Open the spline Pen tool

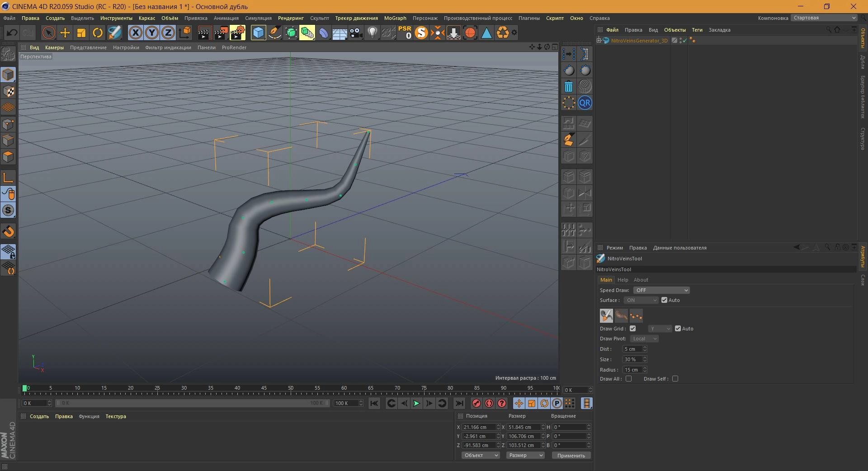(274, 33)
